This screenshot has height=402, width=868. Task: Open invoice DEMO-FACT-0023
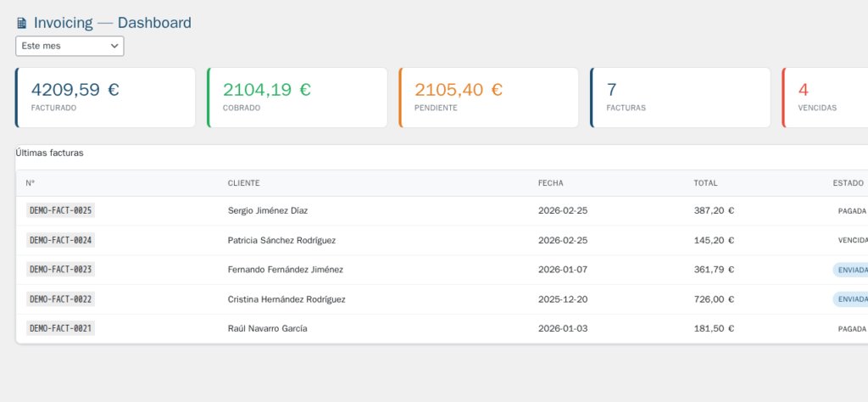(x=60, y=270)
